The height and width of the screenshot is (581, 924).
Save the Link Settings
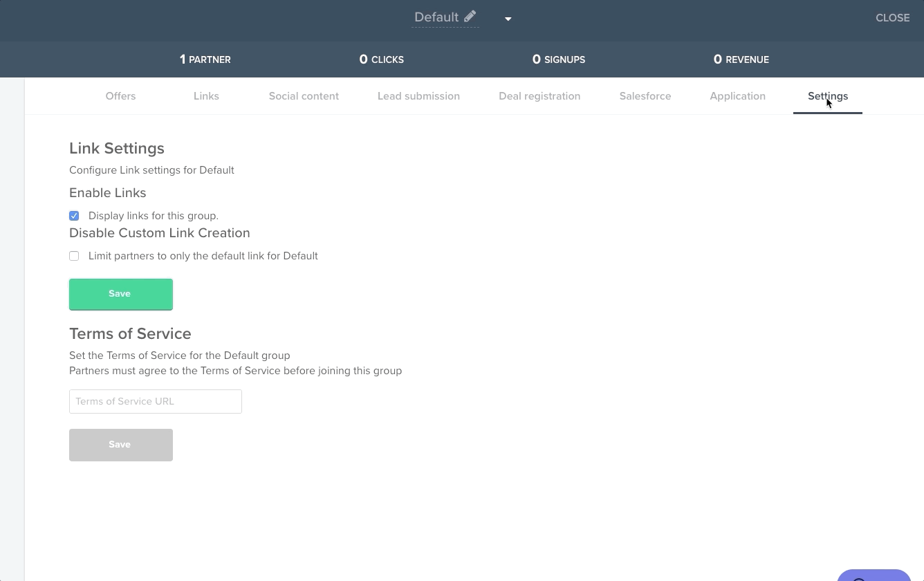[x=120, y=293]
